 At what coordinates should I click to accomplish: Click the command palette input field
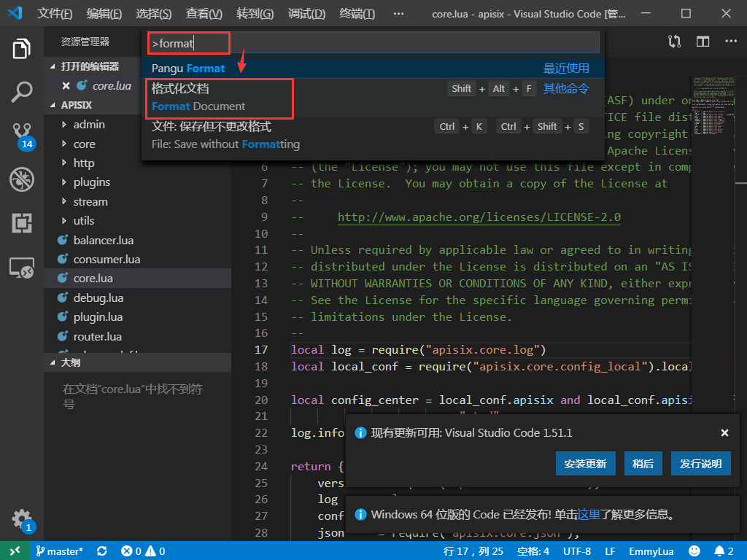point(373,43)
